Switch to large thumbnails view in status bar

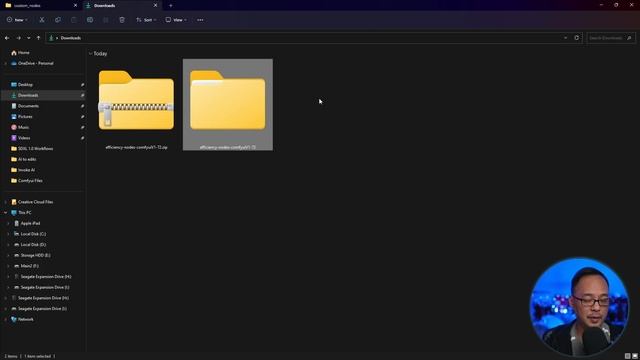(x=635, y=356)
